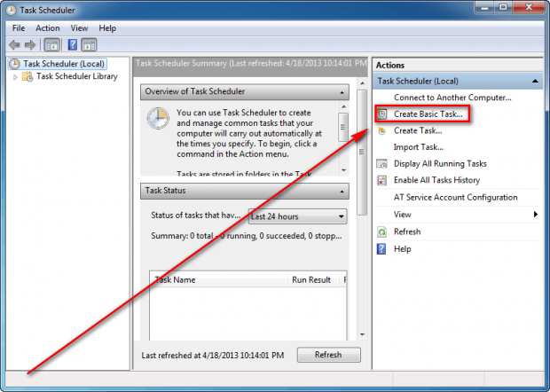Click the overview text scroll down arrow
Screen dimensions: 550x392
(x=344, y=170)
